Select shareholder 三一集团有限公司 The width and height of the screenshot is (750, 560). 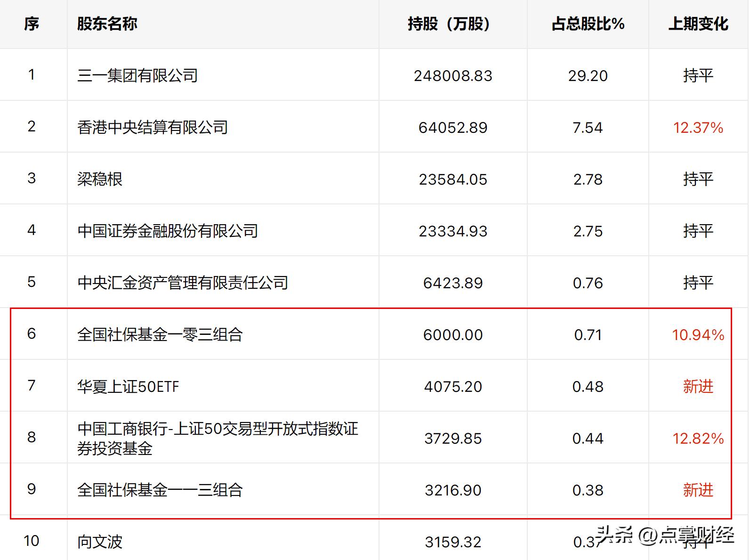tap(137, 75)
